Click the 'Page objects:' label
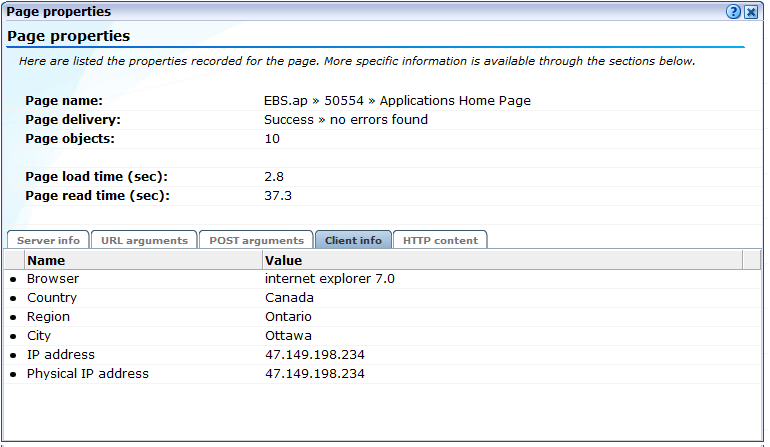 coord(70,139)
